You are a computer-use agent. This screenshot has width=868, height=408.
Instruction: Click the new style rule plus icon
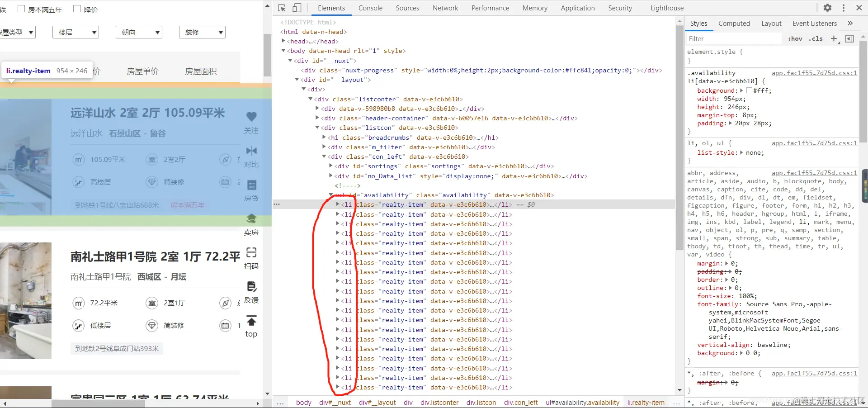click(834, 39)
